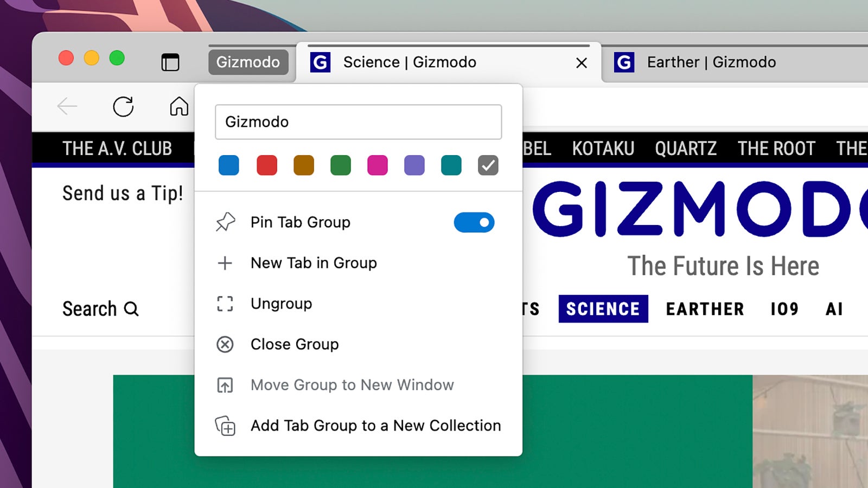The height and width of the screenshot is (488, 868).
Task: Click the Reload page icon
Action: pyautogui.click(x=124, y=106)
